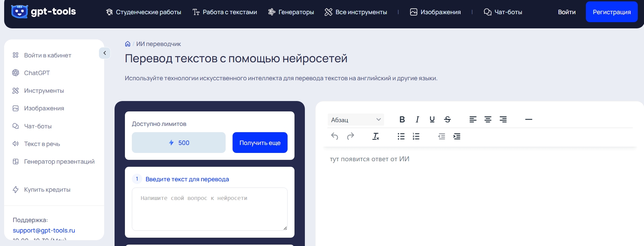Click the 500 limits indicator
The image size is (644, 246).
click(179, 143)
